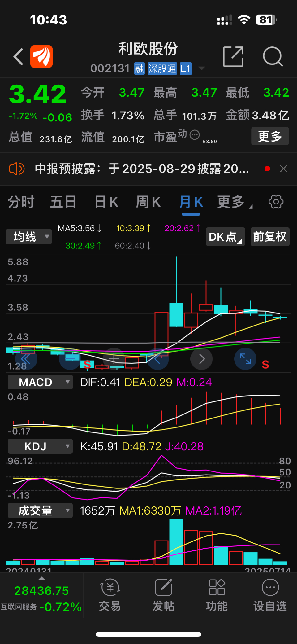Screen dimensions: 297x644
Task: Tap the 60:2.40 moving average label
Action: pyautogui.click(x=133, y=246)
